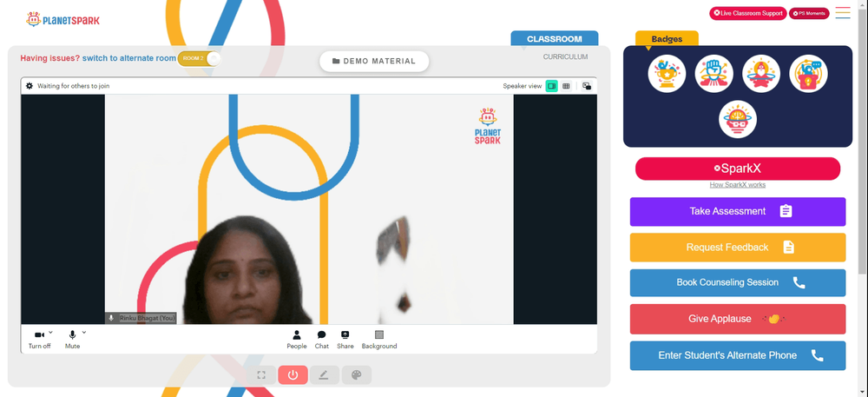868x397 pixels.
Task: Click the PlanetSpark logo in header
Action: click(63, 20)
